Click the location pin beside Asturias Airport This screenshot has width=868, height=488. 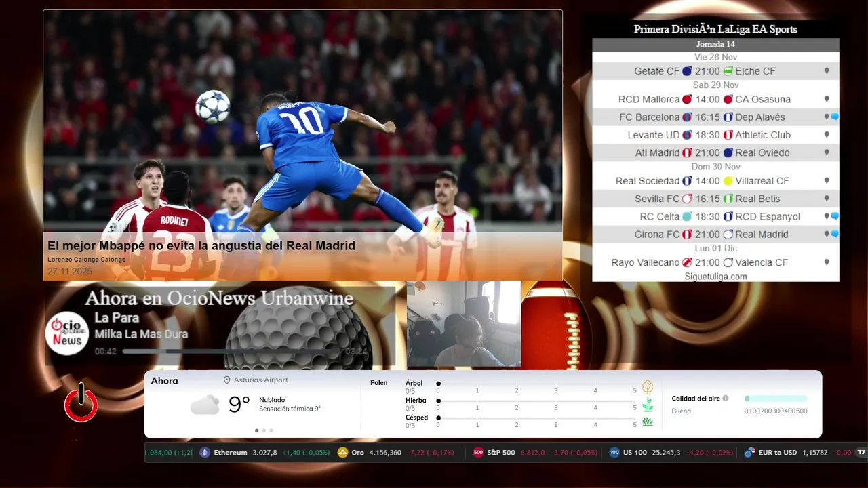pyautogui.click(x=227, y=380)
